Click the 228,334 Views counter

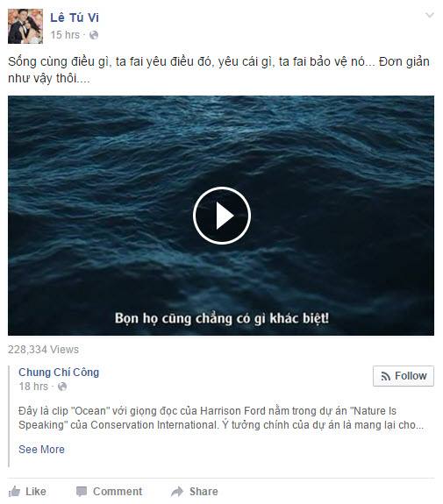click(x=43, y=350)
